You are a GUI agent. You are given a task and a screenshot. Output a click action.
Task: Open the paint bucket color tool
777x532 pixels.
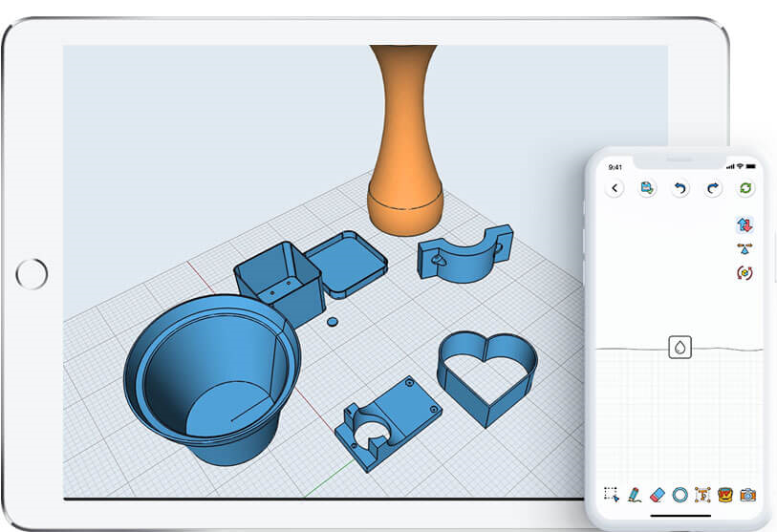point(724,494)
